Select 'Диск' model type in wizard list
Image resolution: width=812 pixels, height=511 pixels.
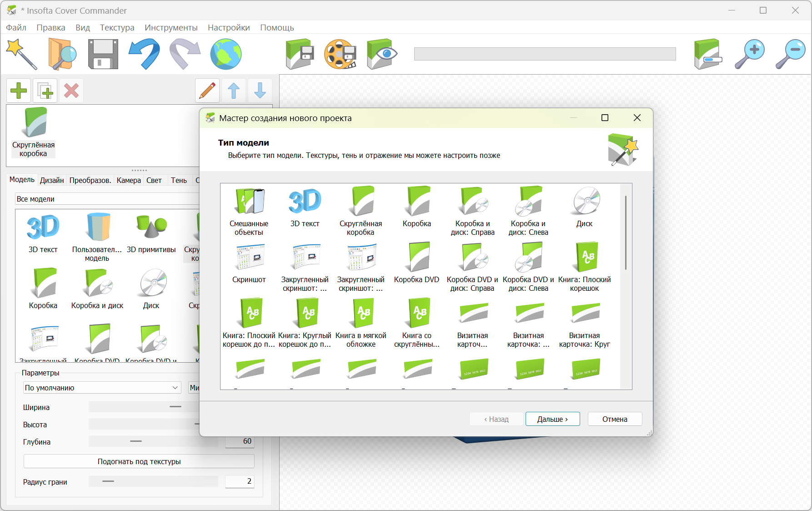584,207
